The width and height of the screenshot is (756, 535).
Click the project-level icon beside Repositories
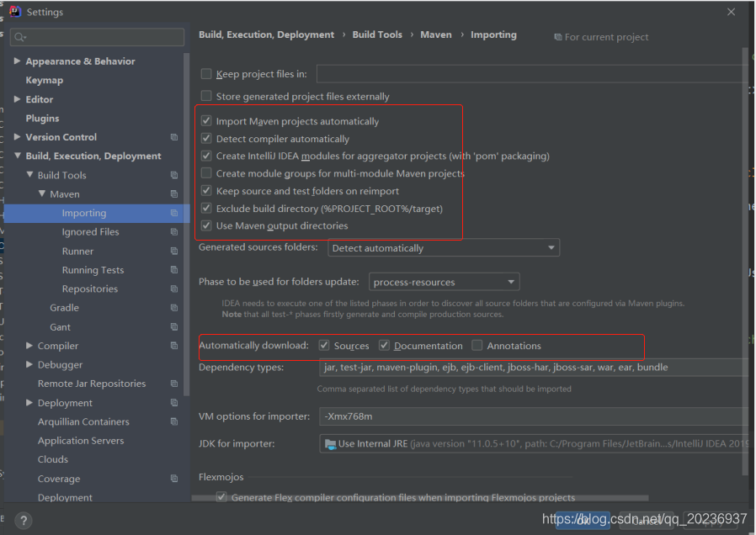coord(174,289)
